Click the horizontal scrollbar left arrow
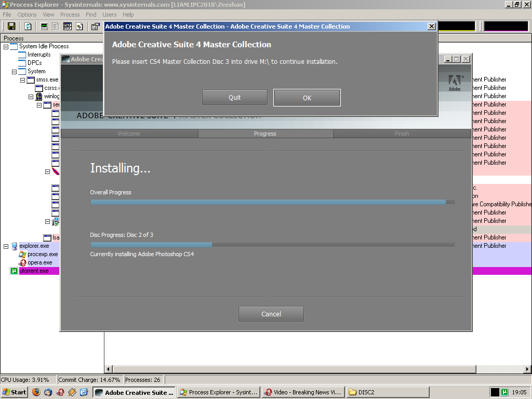Viewport: 532px width, 399px height. pos(109,369)
